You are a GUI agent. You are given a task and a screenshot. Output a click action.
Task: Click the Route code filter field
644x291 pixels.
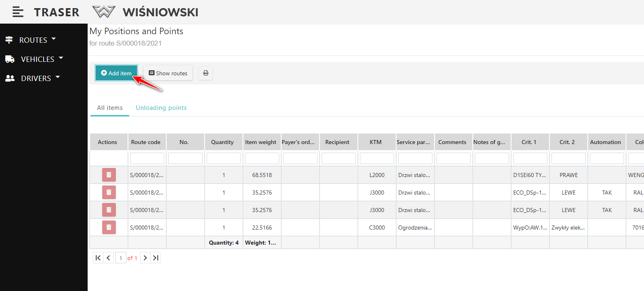(x=147, y=158)
